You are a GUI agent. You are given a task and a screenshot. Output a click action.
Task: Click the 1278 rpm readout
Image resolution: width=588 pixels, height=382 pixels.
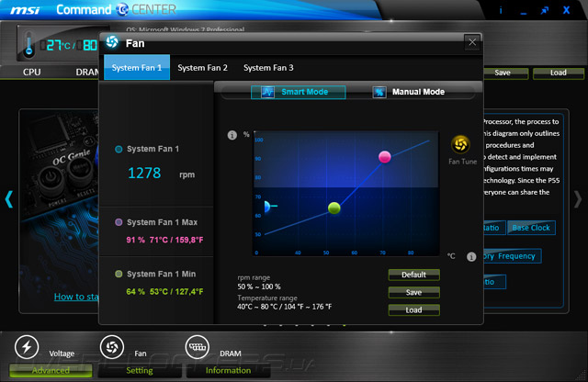[144, 174]
